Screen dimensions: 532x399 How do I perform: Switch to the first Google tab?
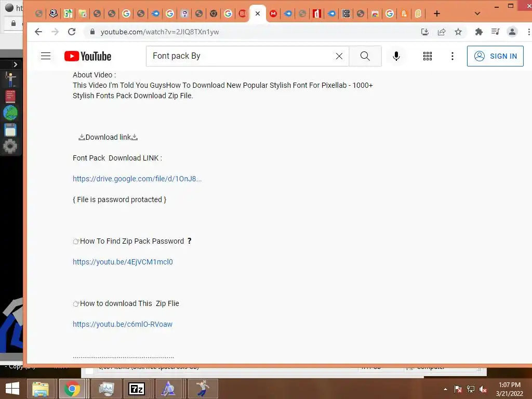tap(126, 14)
